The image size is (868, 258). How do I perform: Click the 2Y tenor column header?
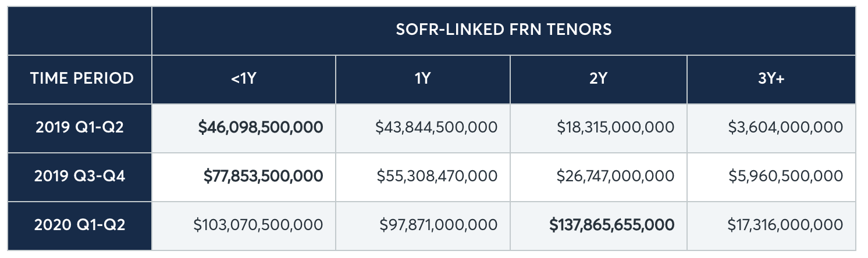pyautogui.click(x=598, y=78)
